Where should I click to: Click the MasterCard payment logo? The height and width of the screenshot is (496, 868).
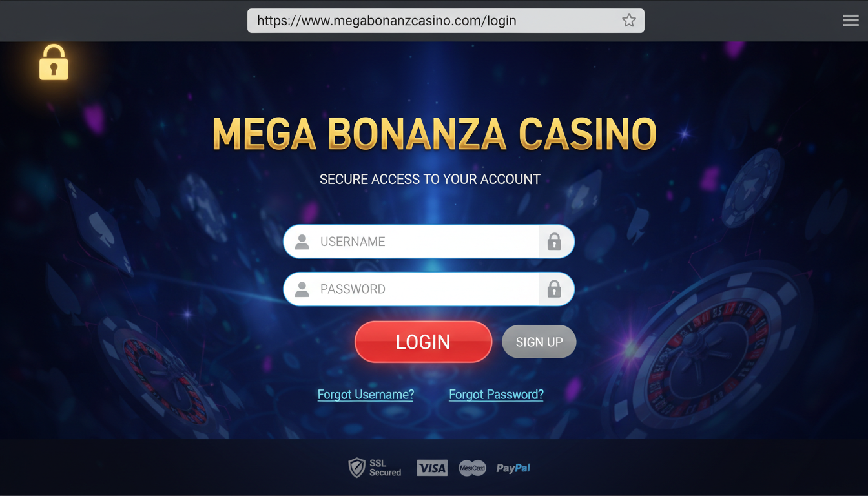[472, 468]
